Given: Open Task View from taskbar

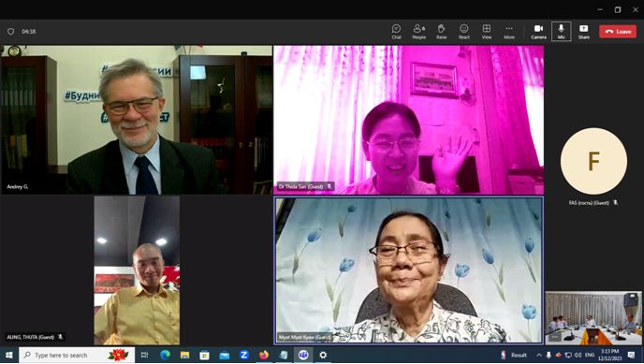Looking at the screenshot, I should point(144,355).
